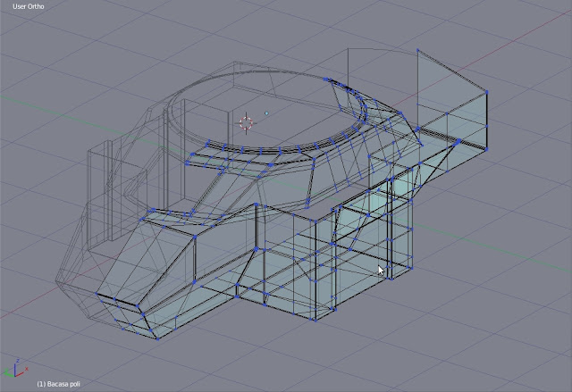Select the small cyan object origin dot
This screenshot has height=392, width=572.
266,113
